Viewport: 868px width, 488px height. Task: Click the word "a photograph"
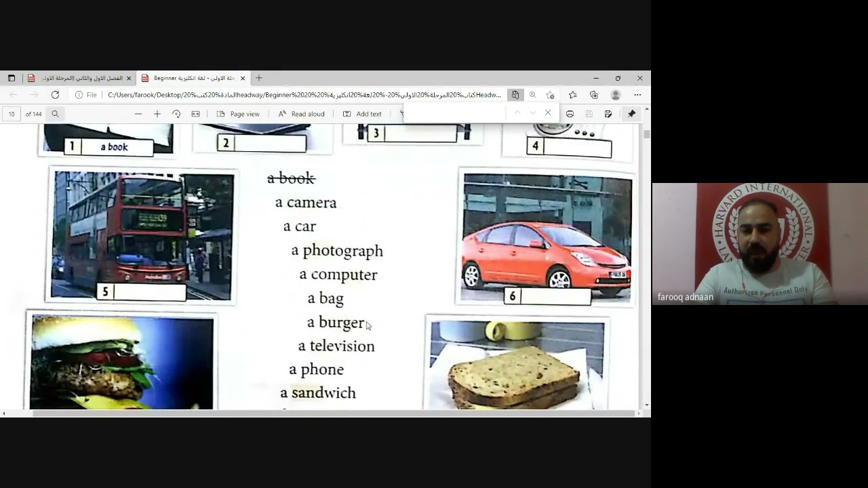337,251
